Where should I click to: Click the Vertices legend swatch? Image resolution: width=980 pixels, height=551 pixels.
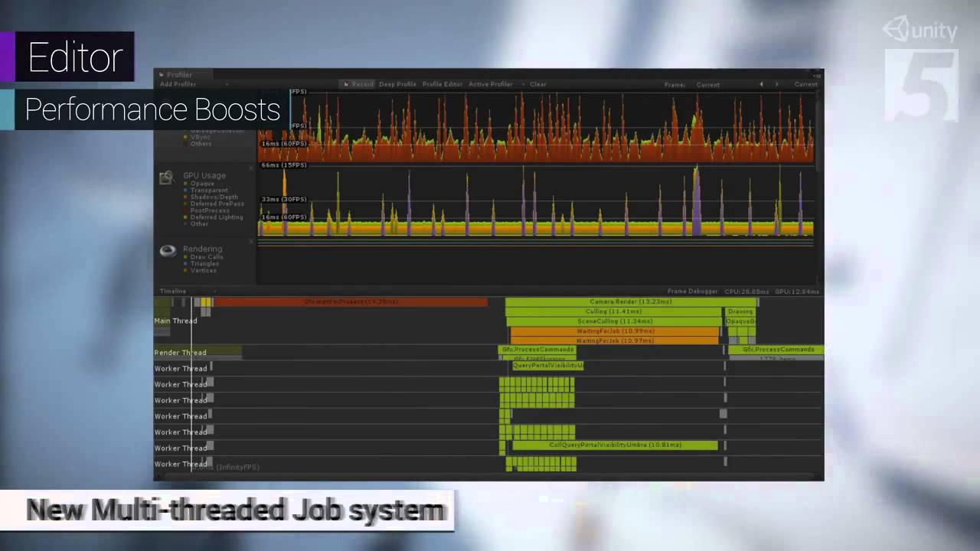click(x=185, y=271)
